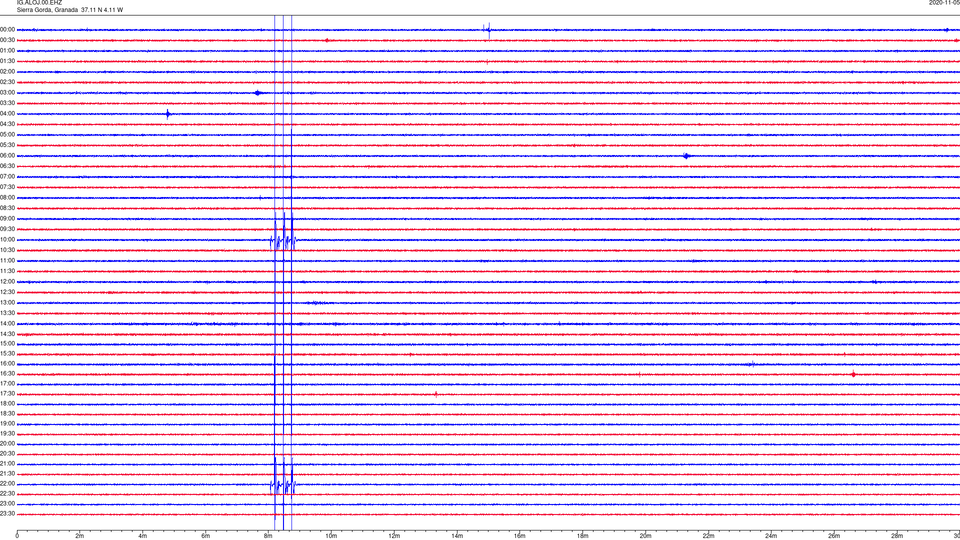Select the 01:00 trace time label
This screenshot has height=540, width=960.
coord(7,51)
